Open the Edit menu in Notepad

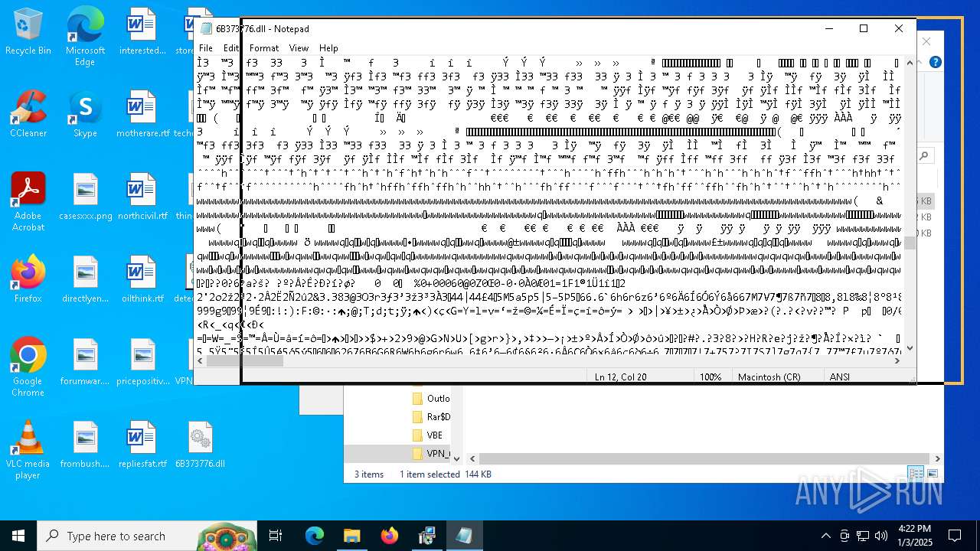tap(231, 47)
